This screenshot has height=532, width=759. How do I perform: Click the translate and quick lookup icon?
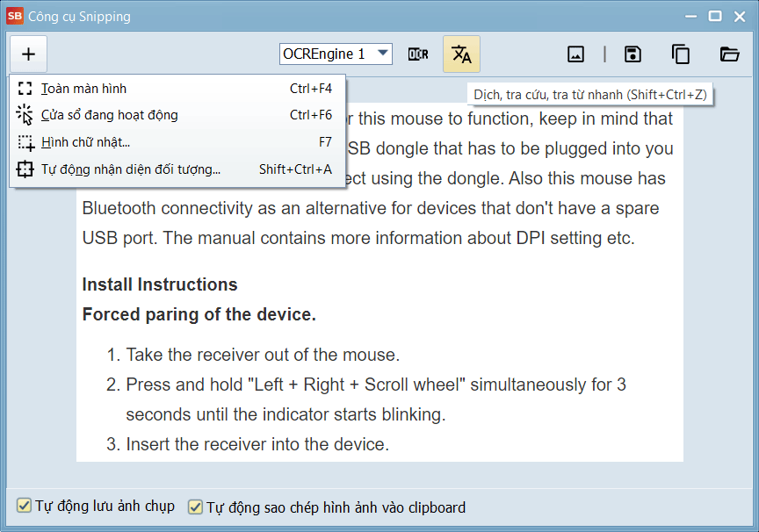click(461, 54)
